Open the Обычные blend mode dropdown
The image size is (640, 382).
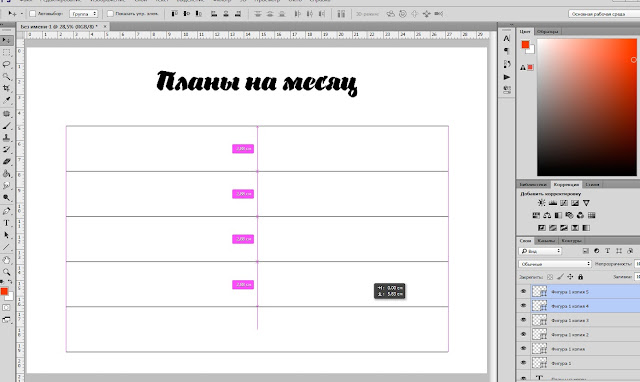pyautogui.click(x=555, y=264)
